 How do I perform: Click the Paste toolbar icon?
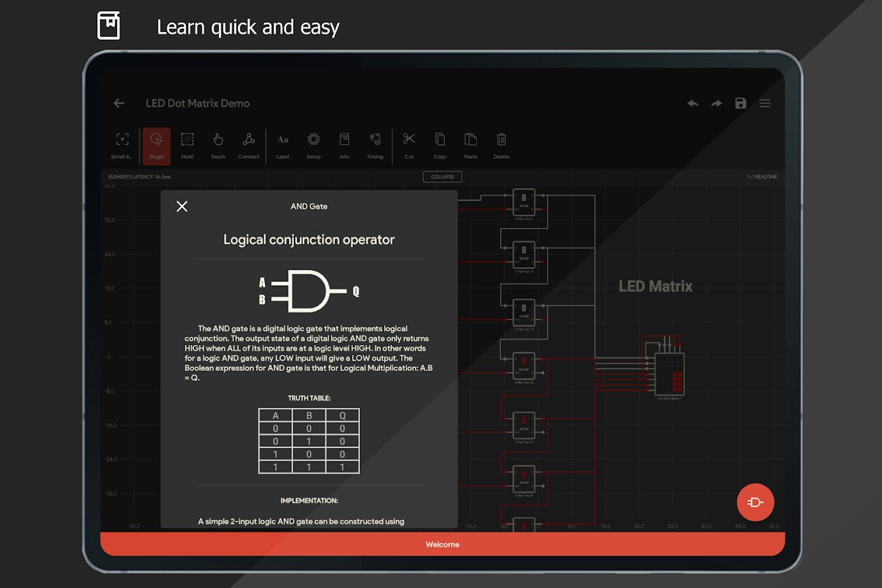tap(470, 145)
